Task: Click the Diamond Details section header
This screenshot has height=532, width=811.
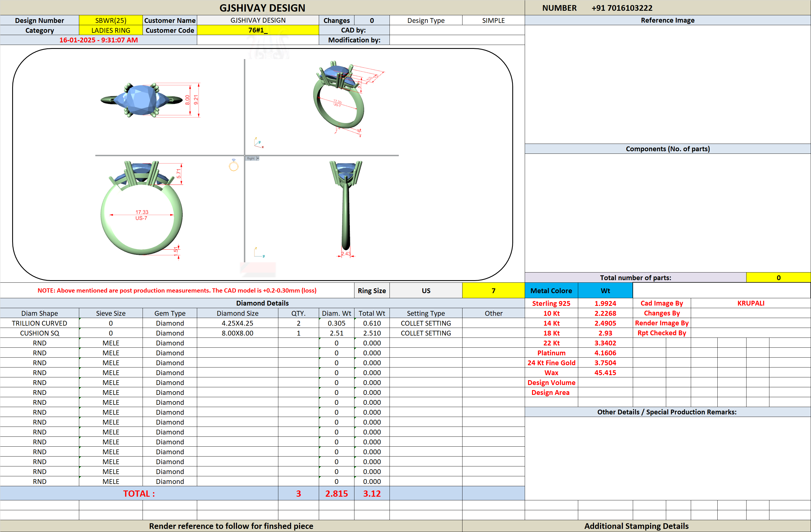Action: click(x=262, y=303)
